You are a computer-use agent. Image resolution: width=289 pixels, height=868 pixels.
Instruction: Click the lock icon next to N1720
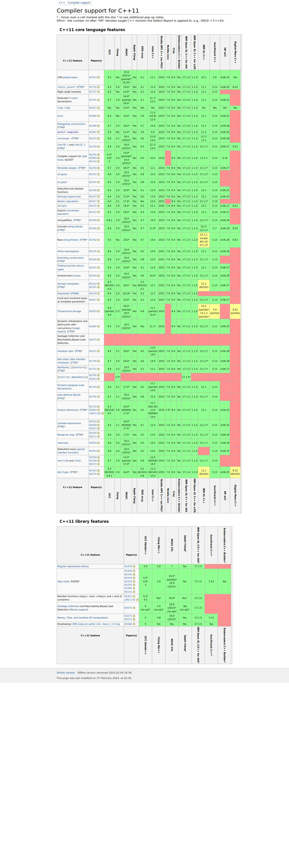click(99, 87)
